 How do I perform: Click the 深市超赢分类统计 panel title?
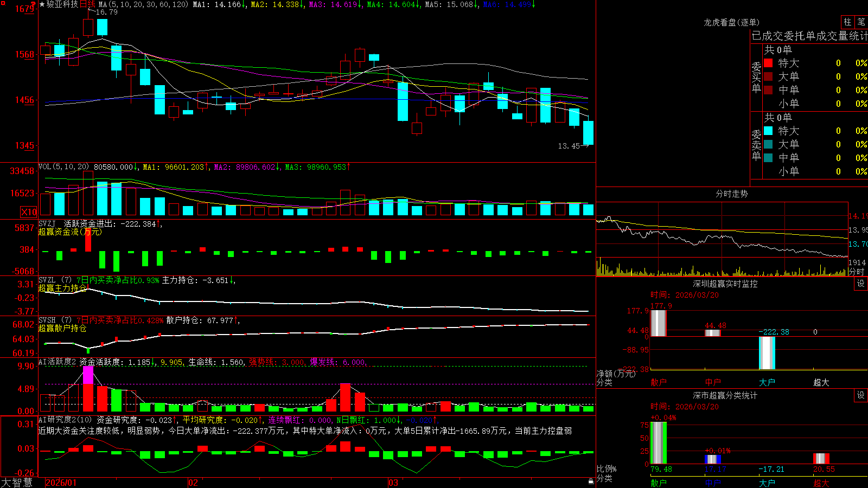[725, 395]
